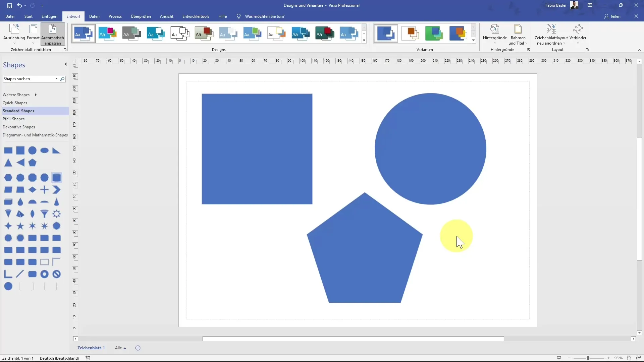644x362 pixels.
Task: Expand the Designs gallery more arrow
Action: click(364, 41)
